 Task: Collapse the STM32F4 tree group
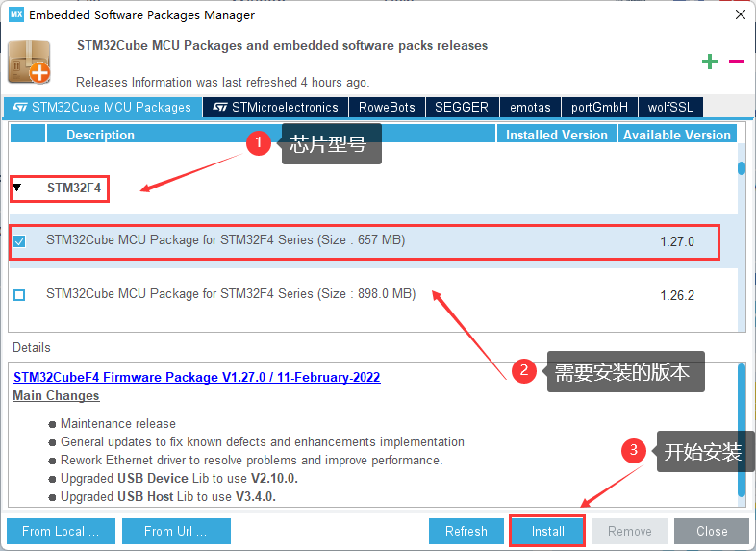click(17, 188)
